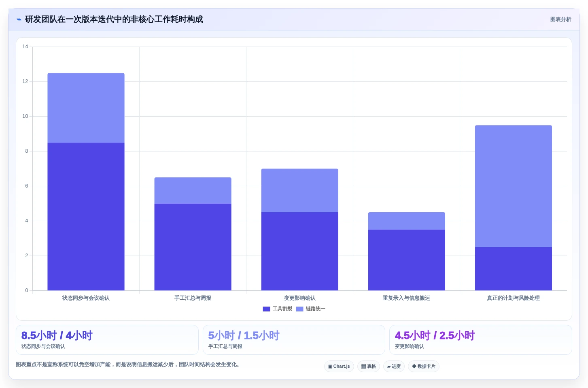The width and height of the screenshot is (588, 388).
Task: Select the 数据卡片 tag chip
Action: pyautogui.click(x=424, y=367)
